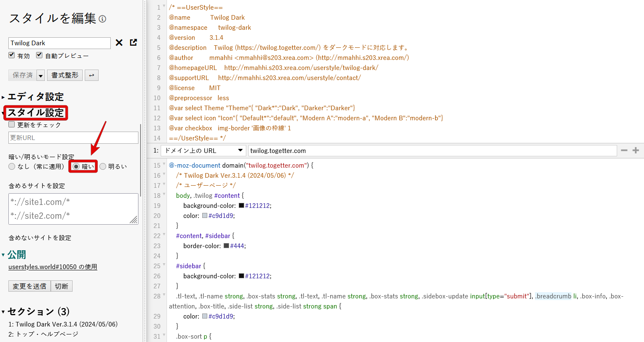
Task: Click '@name Twilog Dark' on line 2
Action: (207, 18)
